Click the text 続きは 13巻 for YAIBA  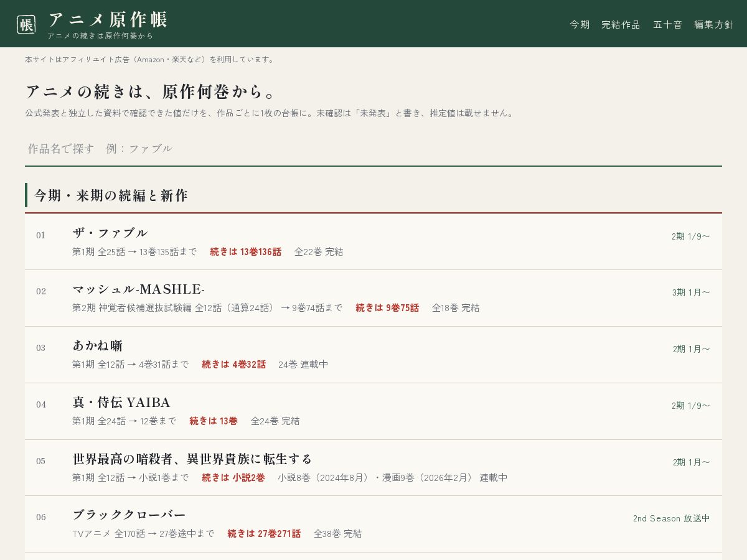(x=214, y=421)
